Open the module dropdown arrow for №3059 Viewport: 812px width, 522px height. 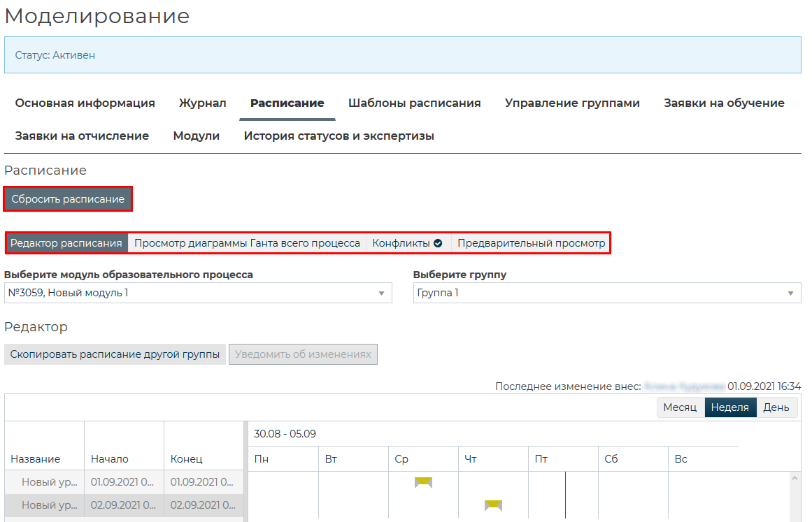(x=382, y=293)
